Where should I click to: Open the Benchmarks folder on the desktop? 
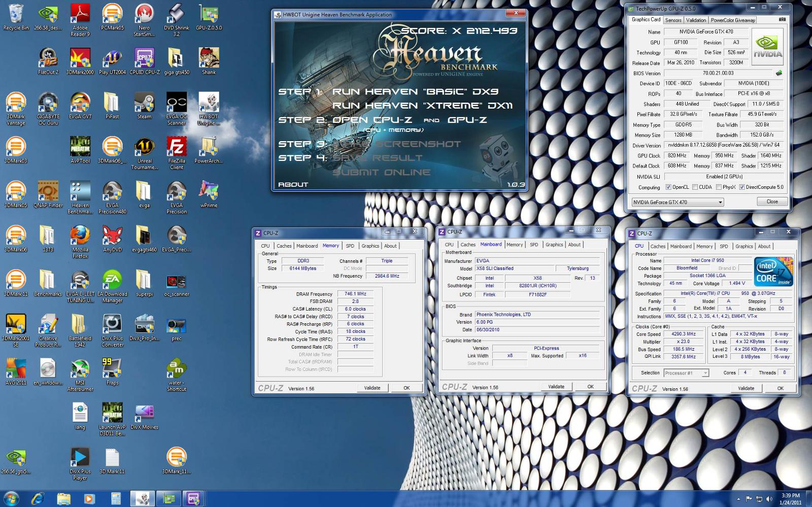pos(48,283)
